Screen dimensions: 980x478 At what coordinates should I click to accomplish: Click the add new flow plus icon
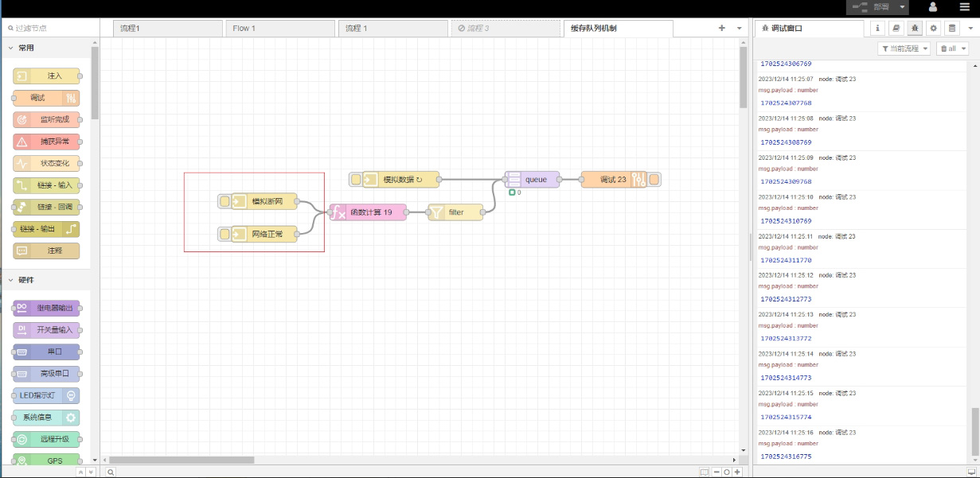(x=721, y=28)
